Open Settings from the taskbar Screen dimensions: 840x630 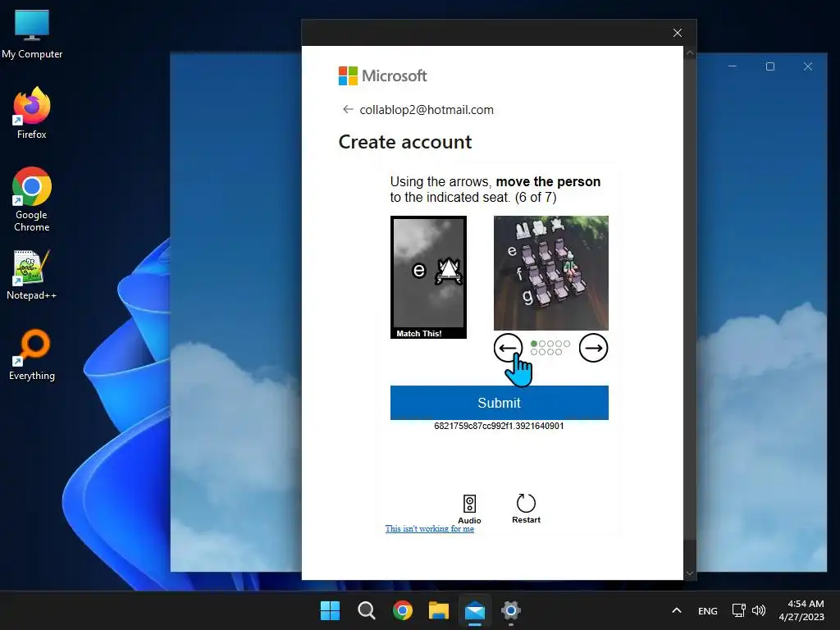(x=511, y=610)
